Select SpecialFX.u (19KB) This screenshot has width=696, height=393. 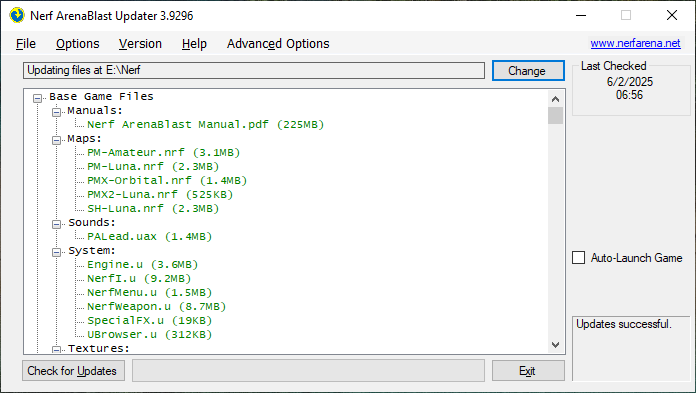pyautogui.click(x=150, y=320)
